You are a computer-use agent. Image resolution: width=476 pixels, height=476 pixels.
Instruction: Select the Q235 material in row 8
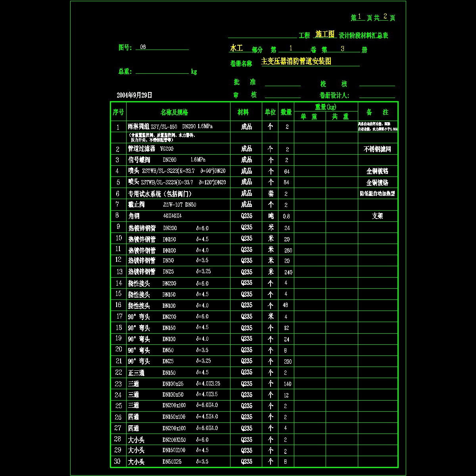(x=246, y=216)
